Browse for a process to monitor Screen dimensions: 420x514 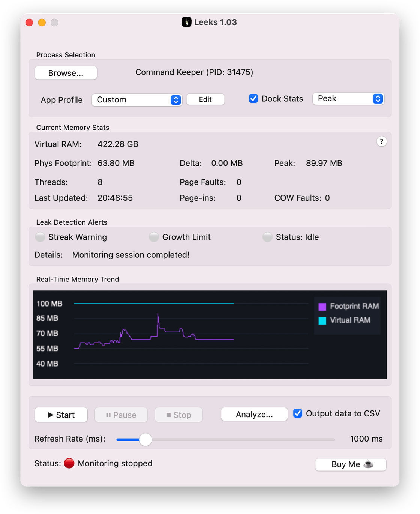66,73
